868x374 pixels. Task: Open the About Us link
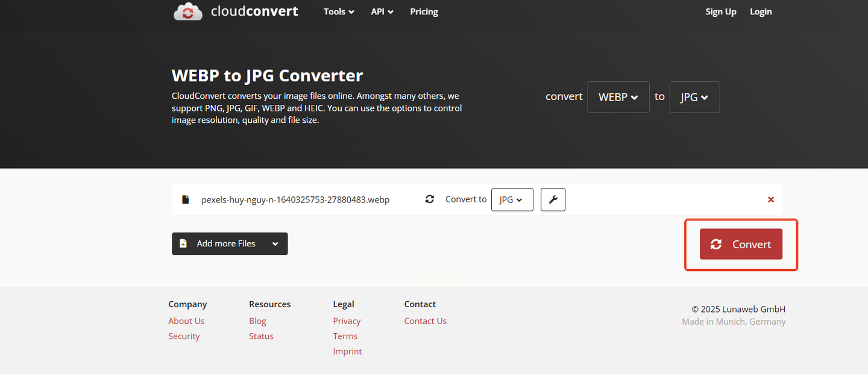coord(186,321)
